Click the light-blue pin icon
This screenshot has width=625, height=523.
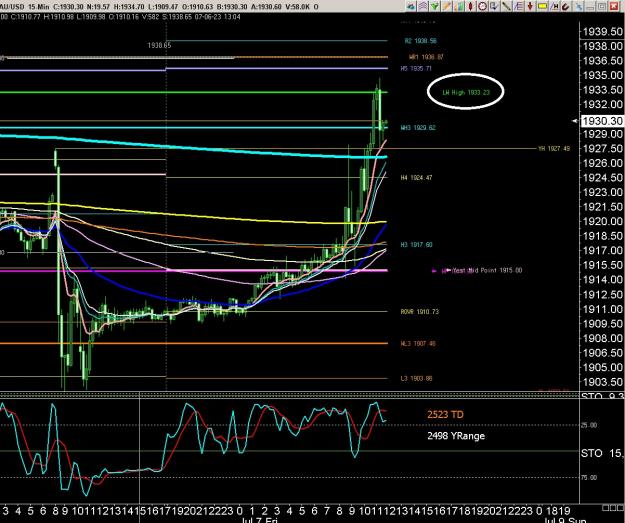578,6
